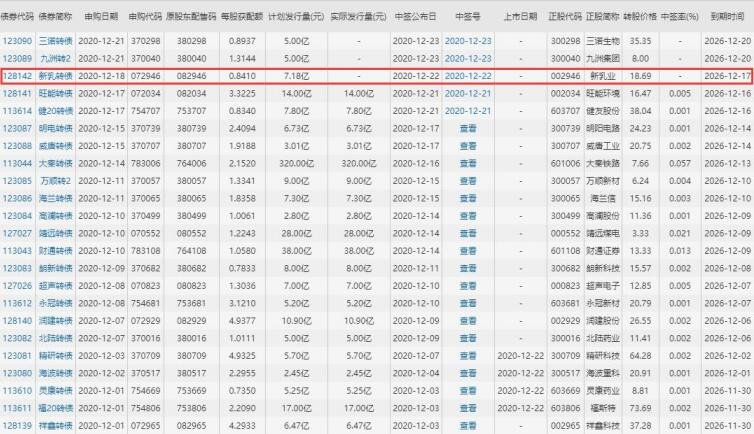Click the 中签公布日 column header
754x434 pixels.
coord(415,16)
